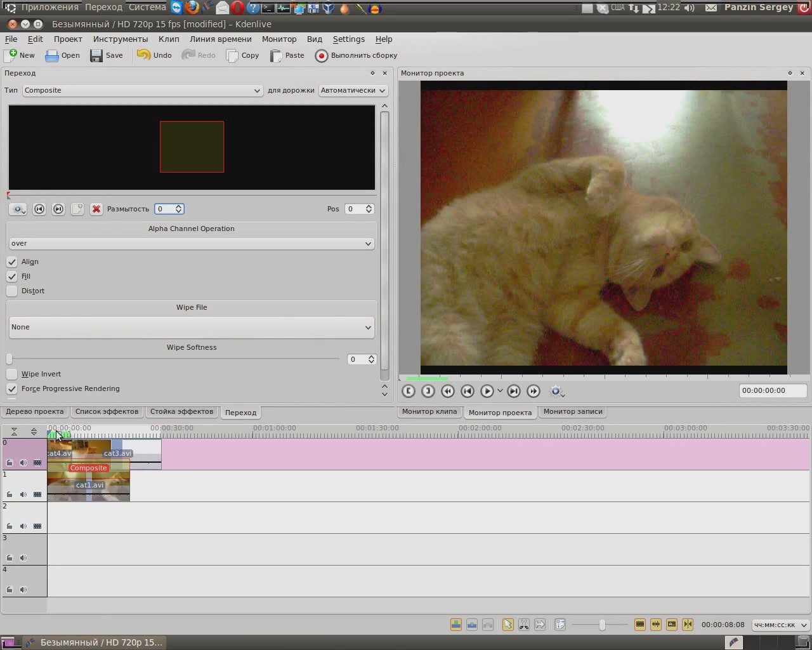Open the Проект menu

[68, 39]
